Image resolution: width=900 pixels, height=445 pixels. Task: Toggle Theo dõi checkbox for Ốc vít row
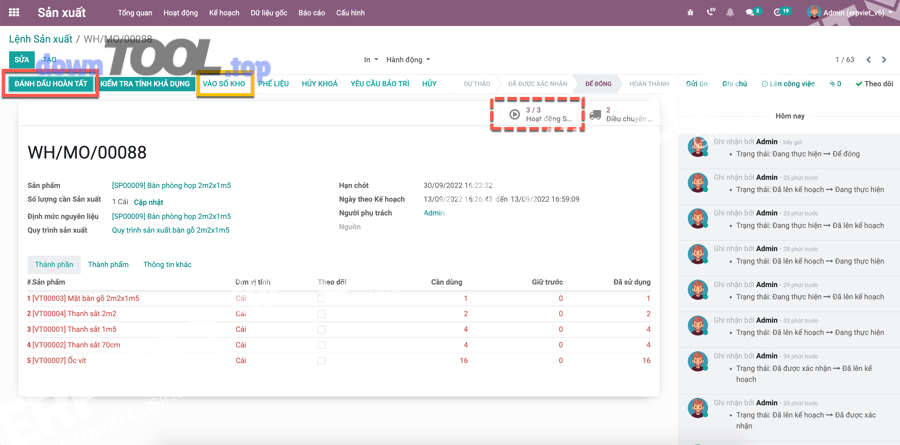tap(321, 361)
